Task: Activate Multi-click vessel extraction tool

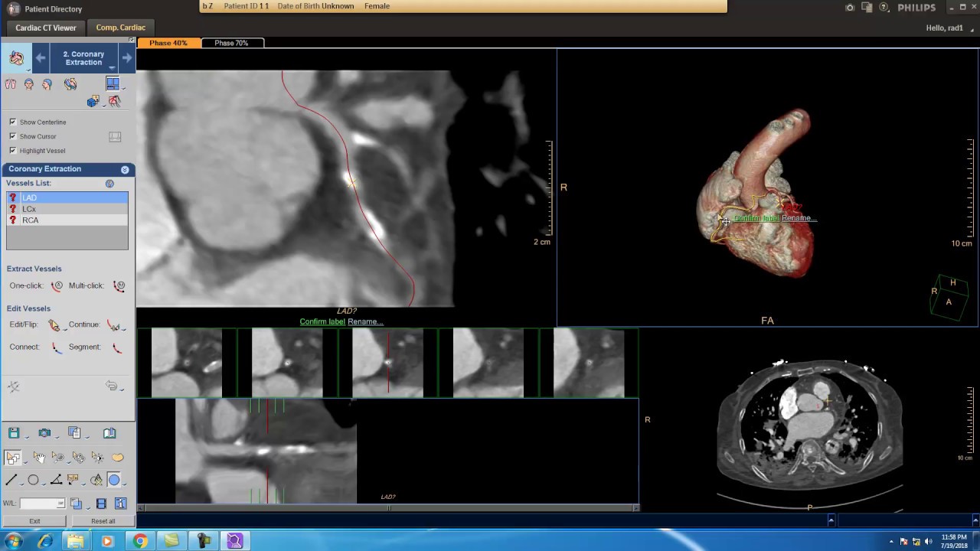Action: (119, 285)
